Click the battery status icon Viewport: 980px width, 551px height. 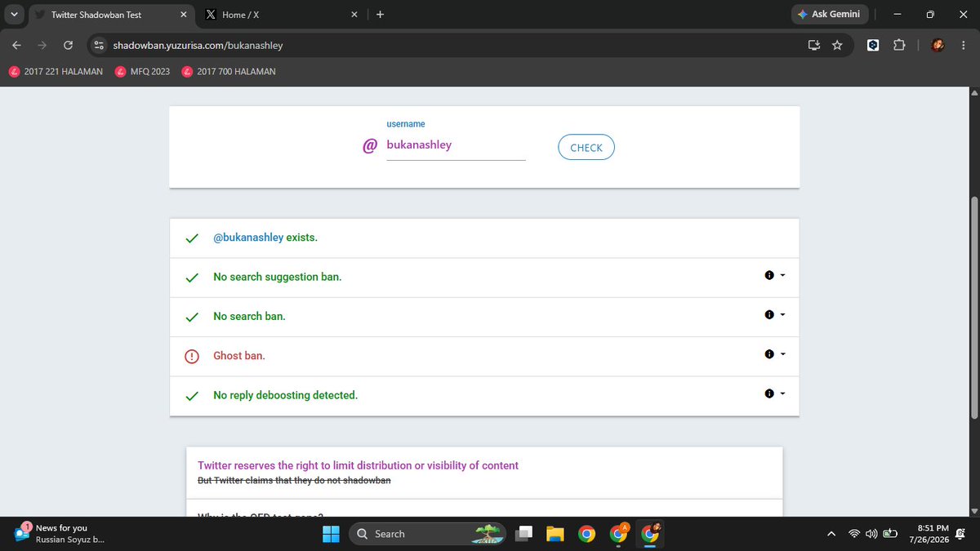(x=889, y=534)
